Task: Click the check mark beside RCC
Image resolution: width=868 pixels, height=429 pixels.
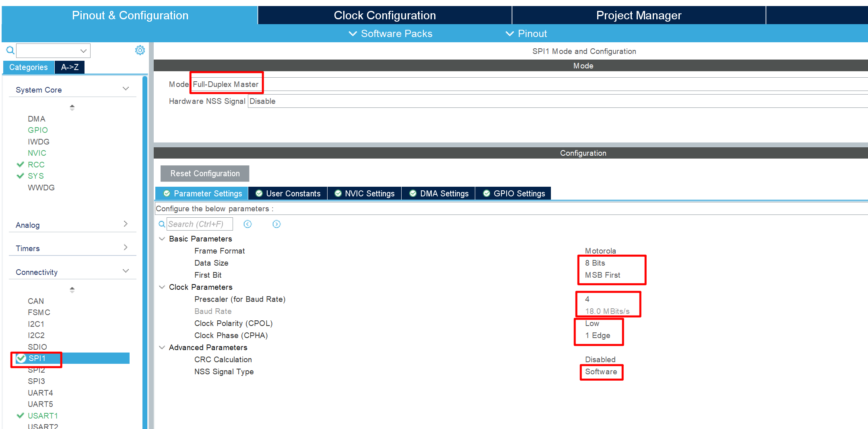Action: pyautogui.click(x=21, y=164)
